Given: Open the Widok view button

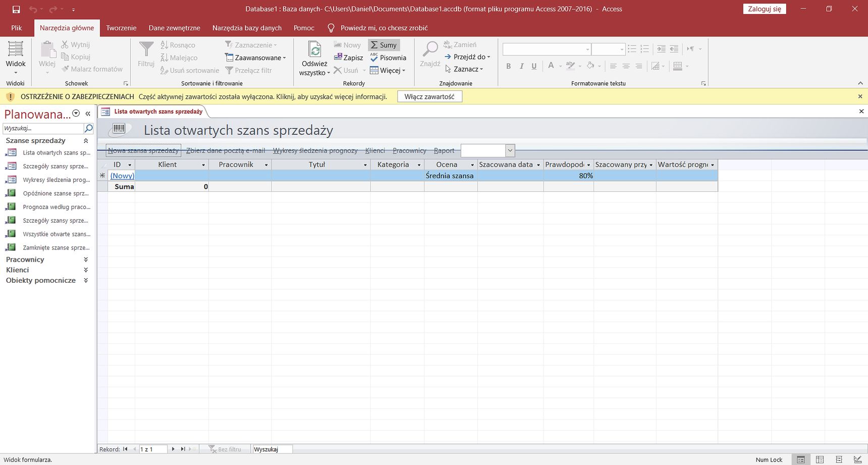Looking at the screenshot, I should [x=16, y=57].
